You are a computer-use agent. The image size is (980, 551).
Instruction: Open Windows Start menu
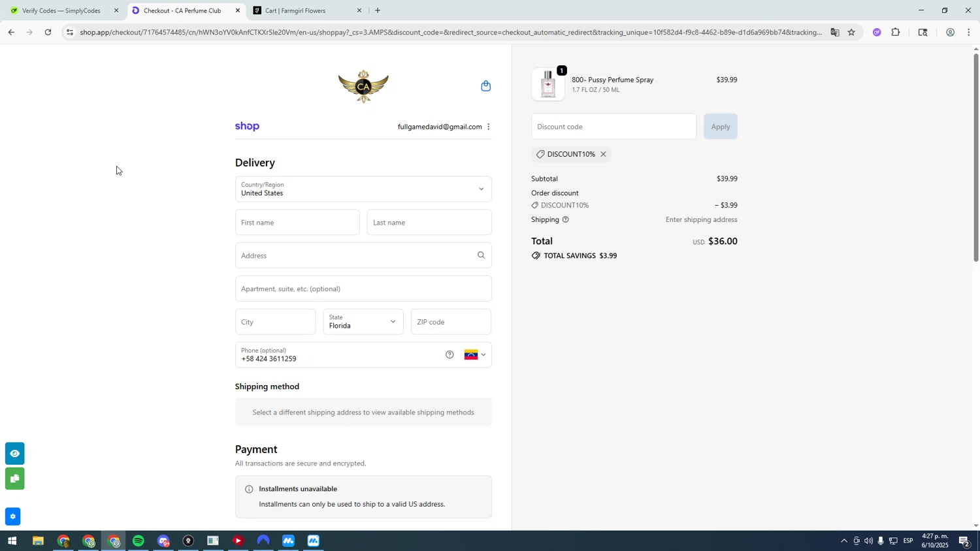coord(12,541)
